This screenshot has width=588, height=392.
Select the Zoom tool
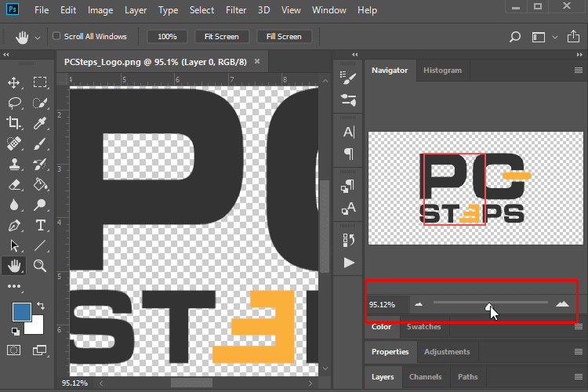[x=40, y=266]
